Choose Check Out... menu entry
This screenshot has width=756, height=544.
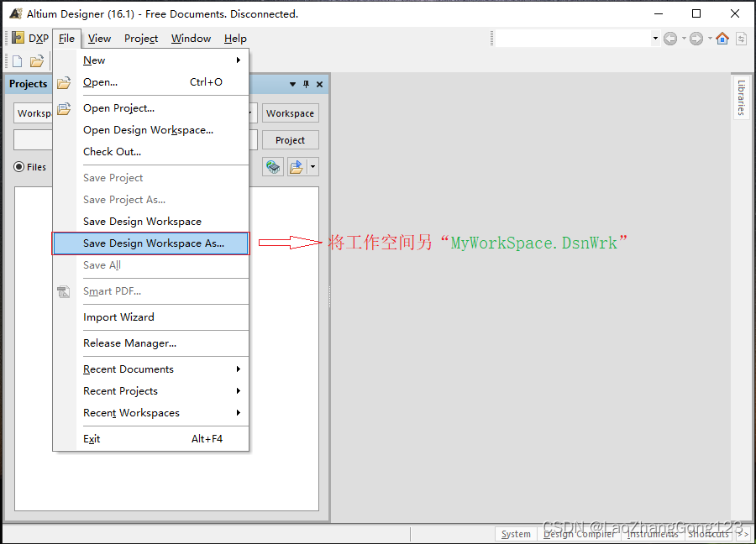tap(150, 152)
